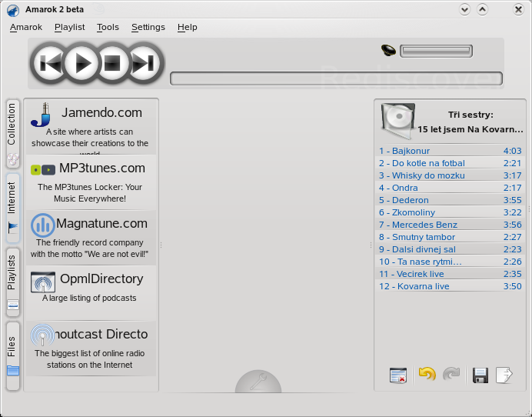Image resolution: width=532 pixels, height=417 pixels.
Task: Clear the playlist with the red-X icon
Action: (397, 375)
